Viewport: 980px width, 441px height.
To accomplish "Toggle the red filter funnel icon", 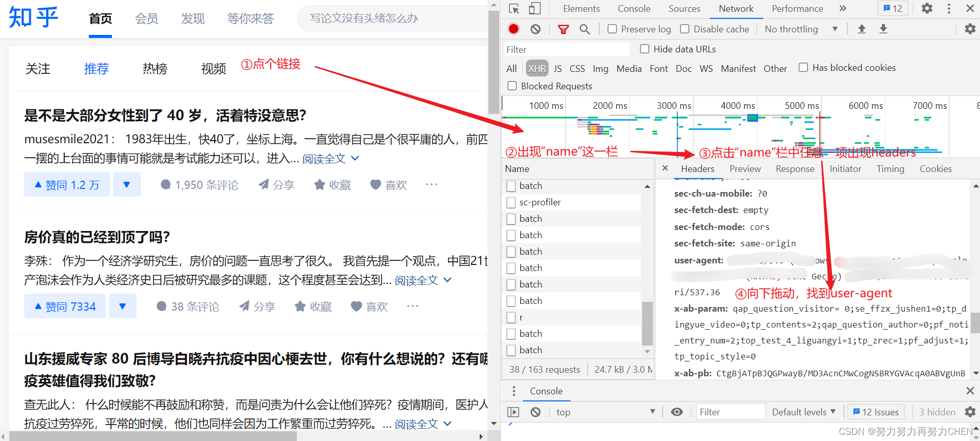I will point(563,29).
